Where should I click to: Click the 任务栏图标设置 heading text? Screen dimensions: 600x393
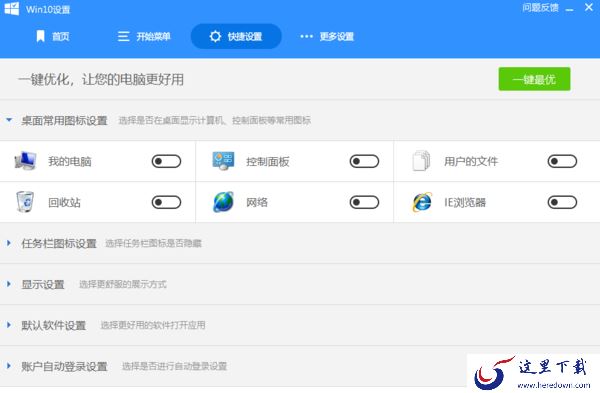click(59, 243)
